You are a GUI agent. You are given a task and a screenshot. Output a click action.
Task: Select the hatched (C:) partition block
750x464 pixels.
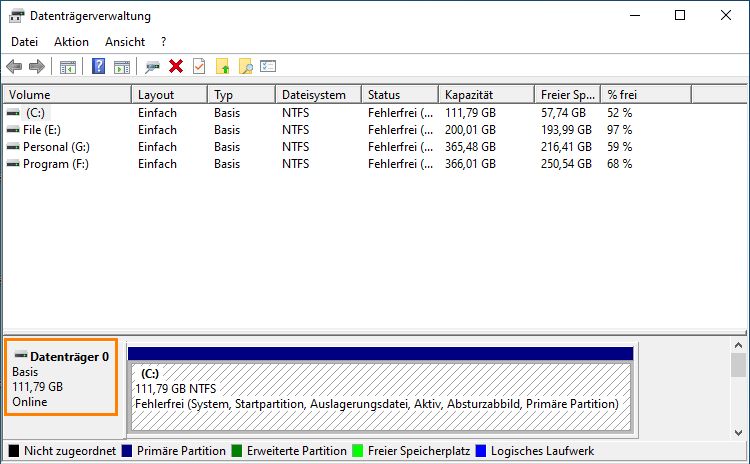pyautogui.click(x=381, y=397)
